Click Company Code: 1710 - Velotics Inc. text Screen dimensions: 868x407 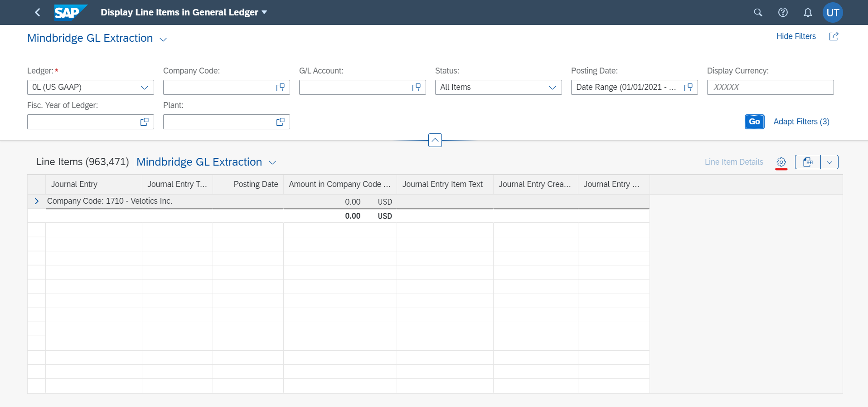pos(110,201)
